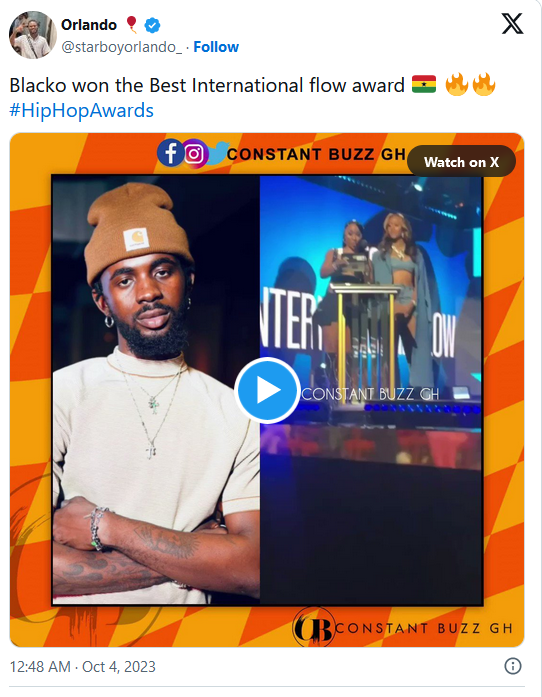The height and width of the screenshot is (697, 542).
Task: Click the Twitter bird icon in banner
Action: (x=217, y=153)
